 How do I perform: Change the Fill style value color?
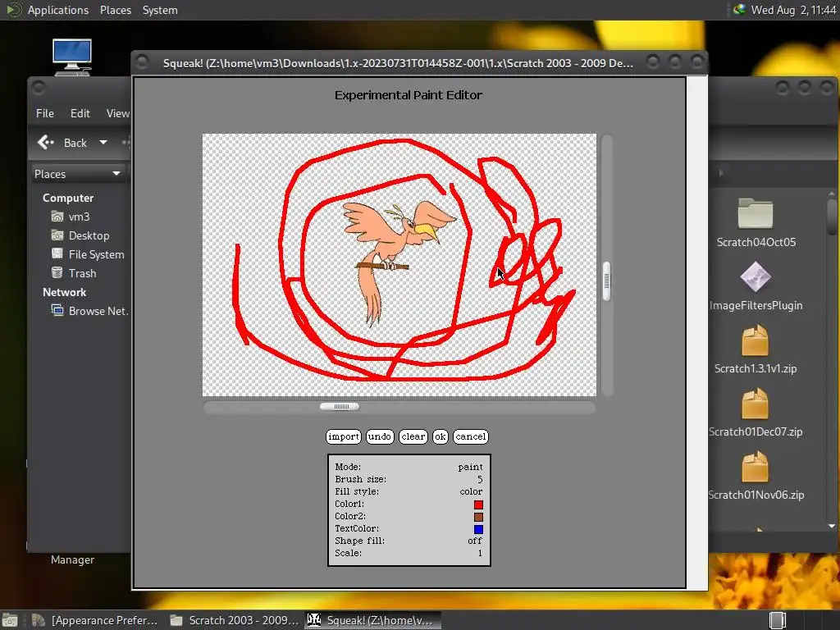471,492
